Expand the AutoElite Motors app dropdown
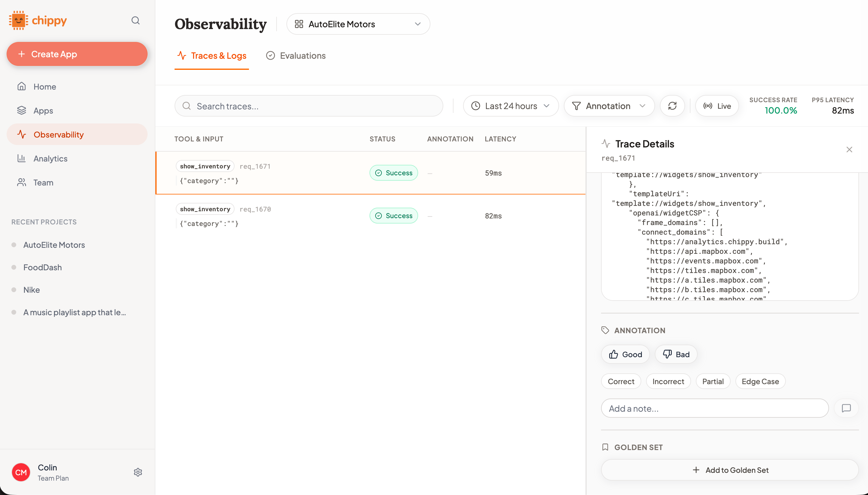 pos(358,24)
